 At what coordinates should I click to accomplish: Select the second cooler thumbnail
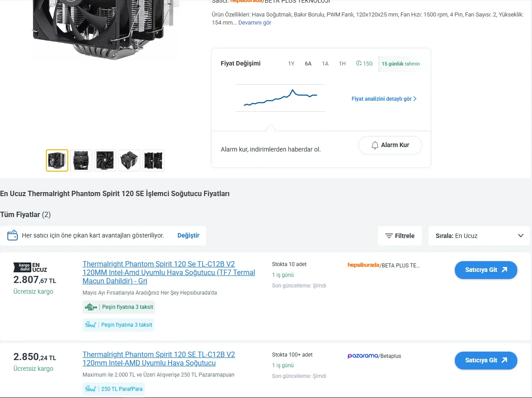pos(81,160)
